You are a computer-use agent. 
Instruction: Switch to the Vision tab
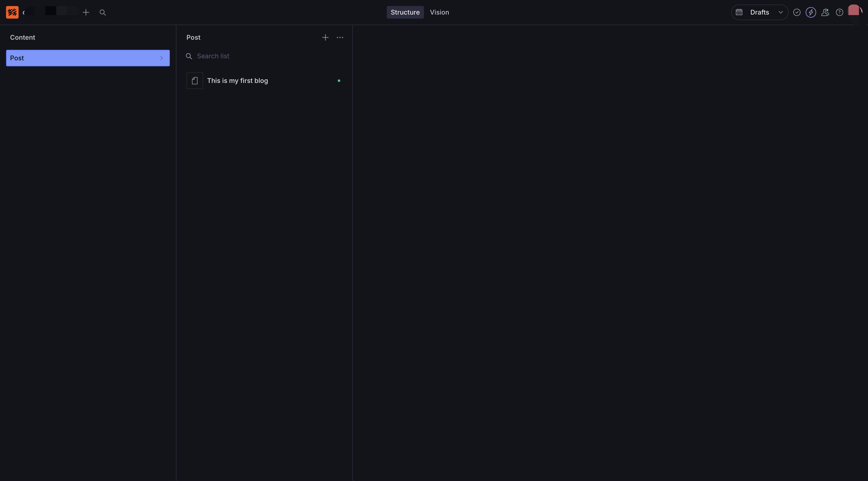[439, 12]
